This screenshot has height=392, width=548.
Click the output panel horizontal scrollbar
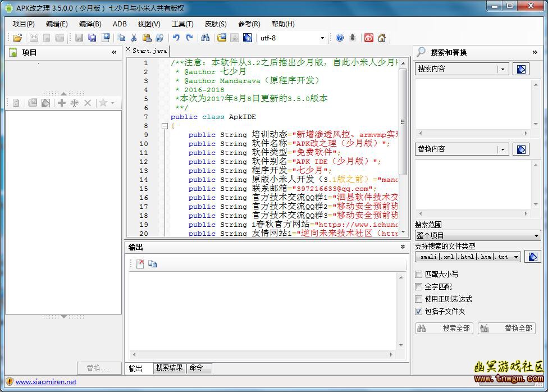point(262,354)
